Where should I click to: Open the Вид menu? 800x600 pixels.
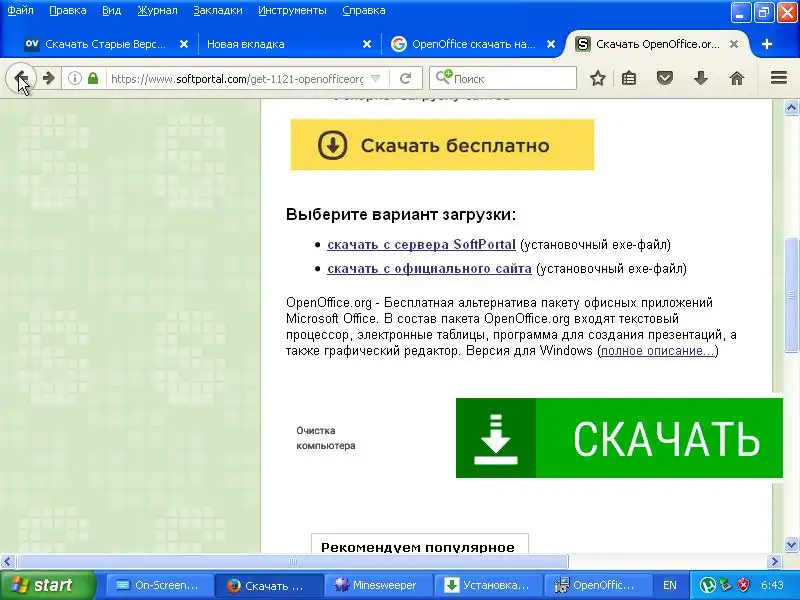pyautogui.click(x=111, y=10)
